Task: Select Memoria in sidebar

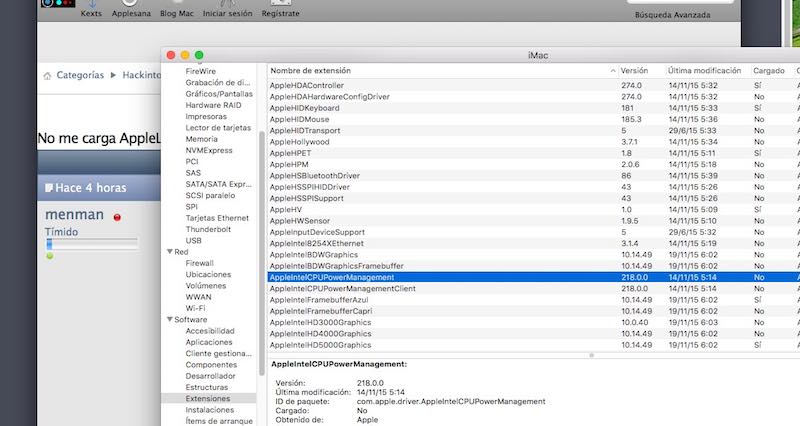Action: click(x=201, y=139)
